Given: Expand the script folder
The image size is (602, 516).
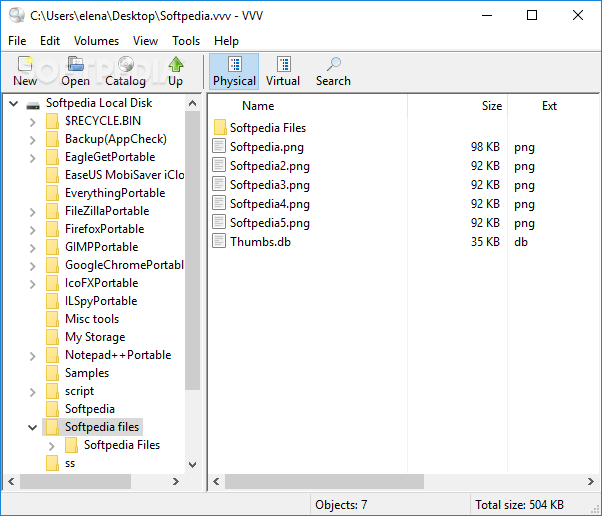Looking at the screenshot, I should (33, 392).
